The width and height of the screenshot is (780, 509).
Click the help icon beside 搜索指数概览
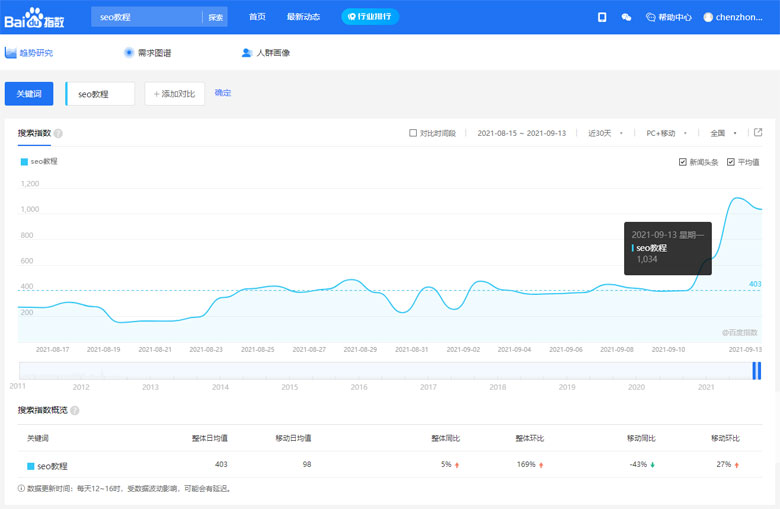pos(75,410)
